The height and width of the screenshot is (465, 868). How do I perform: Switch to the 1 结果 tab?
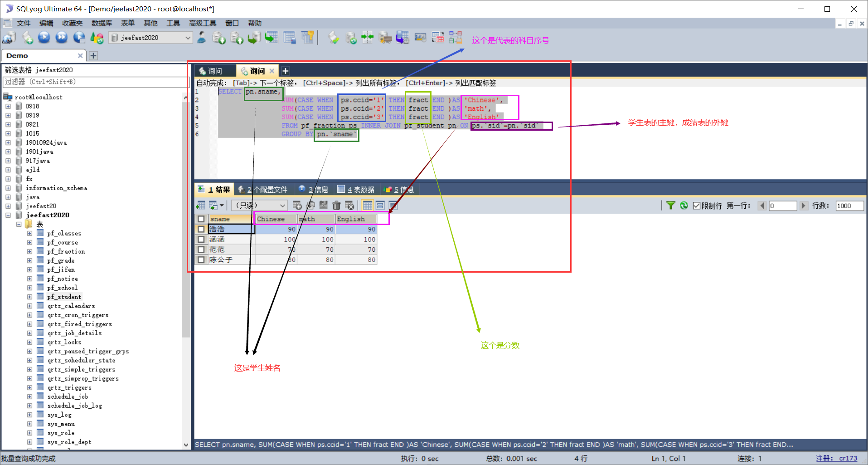(x=214, y=189)
